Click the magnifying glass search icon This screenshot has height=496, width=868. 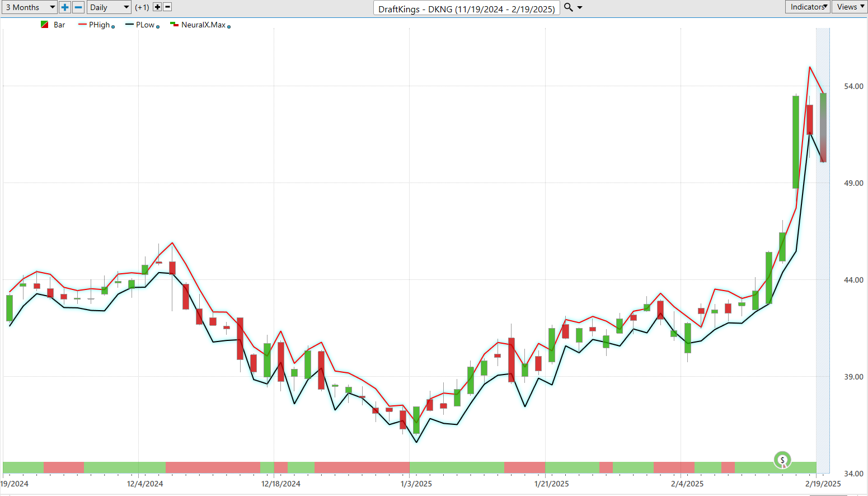point(568,7)
